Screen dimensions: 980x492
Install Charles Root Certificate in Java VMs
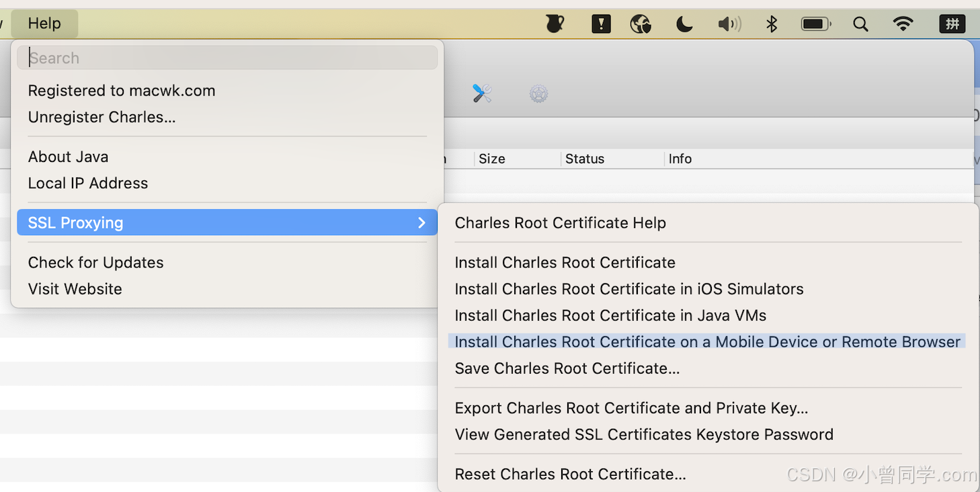click(x=707, y=315)
